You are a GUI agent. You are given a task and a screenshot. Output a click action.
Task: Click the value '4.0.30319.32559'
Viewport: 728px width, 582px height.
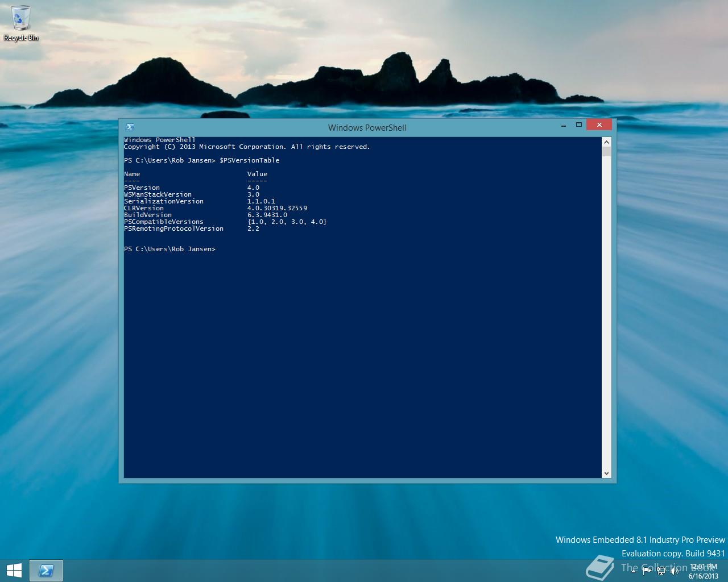click(277, 208)
